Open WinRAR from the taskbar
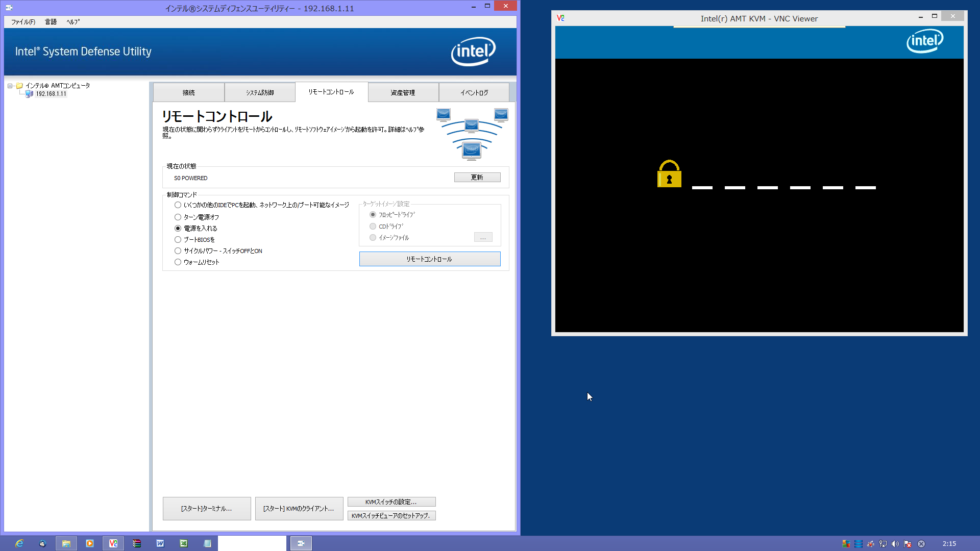980x551 pixels. (x=137, y=543)
